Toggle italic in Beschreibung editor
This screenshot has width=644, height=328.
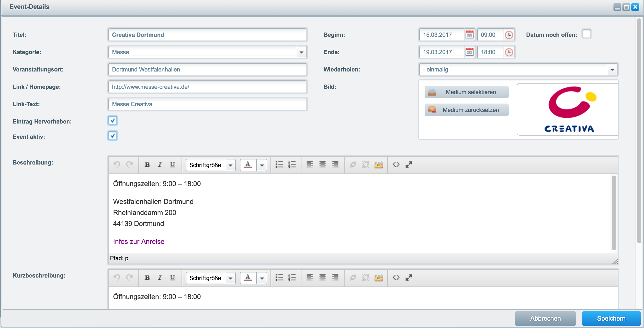tap(160, 165)
